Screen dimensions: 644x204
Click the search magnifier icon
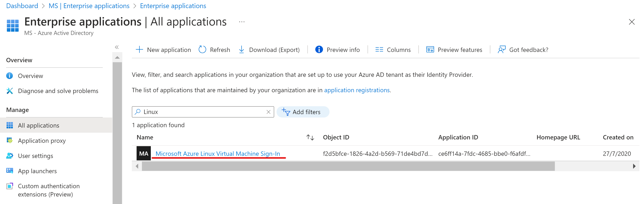[x=138, y=112]
